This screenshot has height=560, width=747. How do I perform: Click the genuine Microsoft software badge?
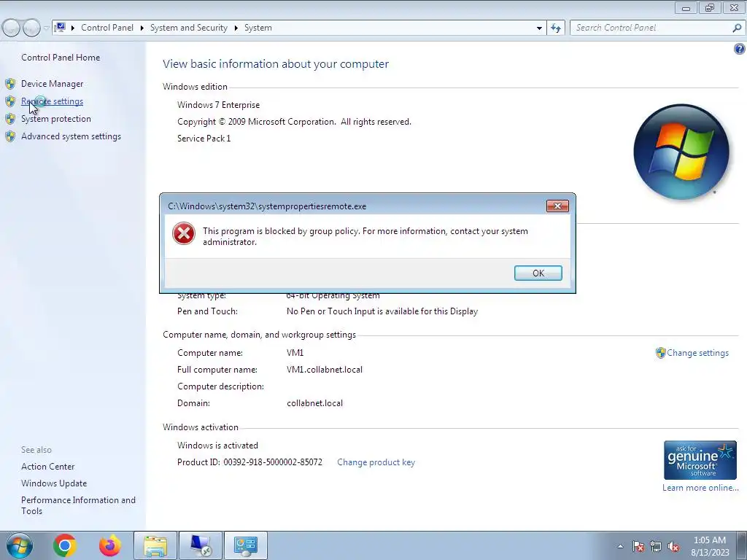pyautogui.click(x=700, y=460)
